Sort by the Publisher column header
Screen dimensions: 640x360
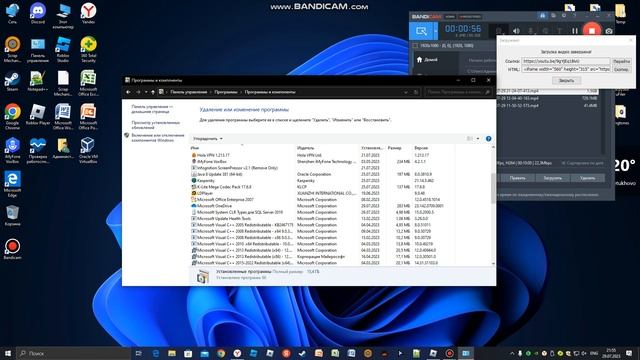(x=327, y=148)
